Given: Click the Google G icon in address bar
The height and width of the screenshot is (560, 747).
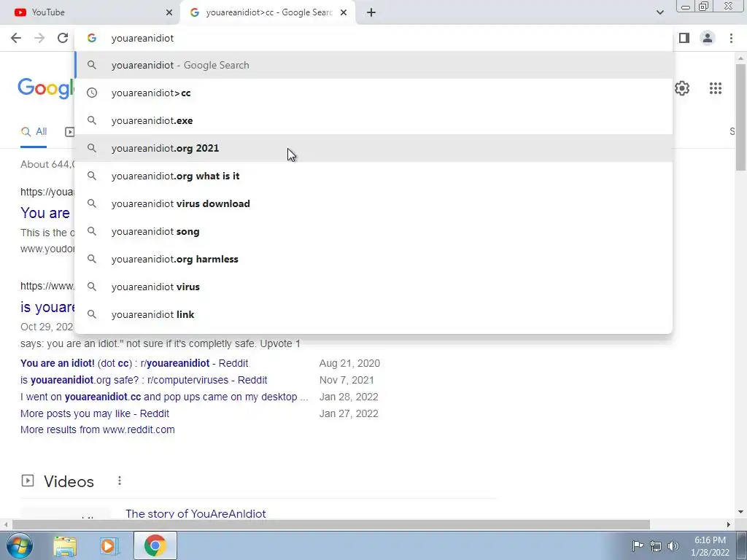Looking at the screenshot, I should click(x=92, y=38).
